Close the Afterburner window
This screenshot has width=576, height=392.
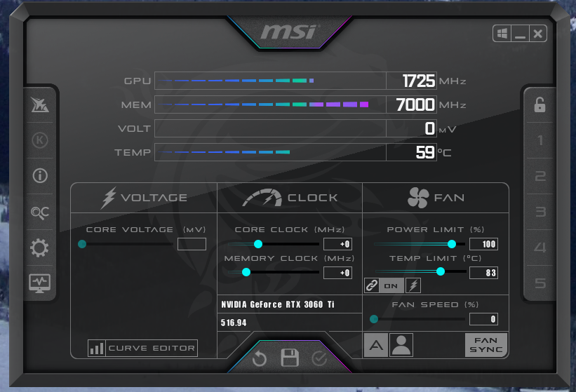[x=538, y=34]
